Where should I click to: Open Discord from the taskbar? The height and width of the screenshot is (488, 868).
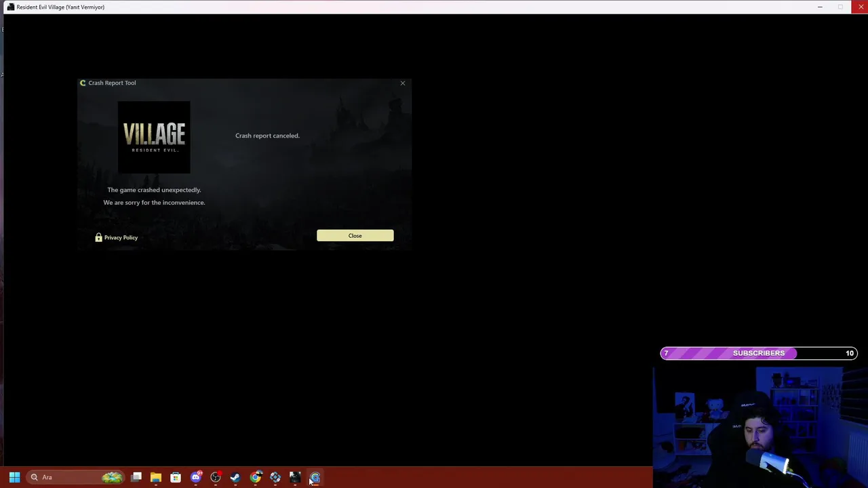(196, 477)
